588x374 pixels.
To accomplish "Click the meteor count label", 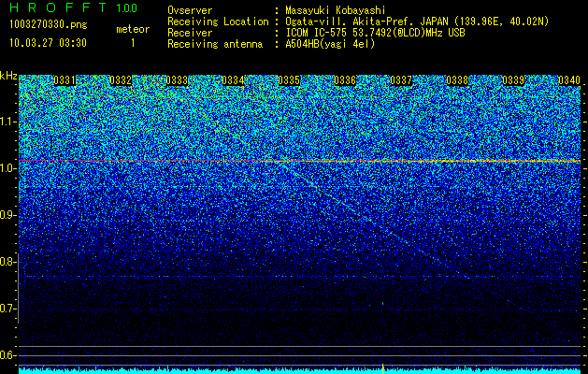I will pos(133,29).
